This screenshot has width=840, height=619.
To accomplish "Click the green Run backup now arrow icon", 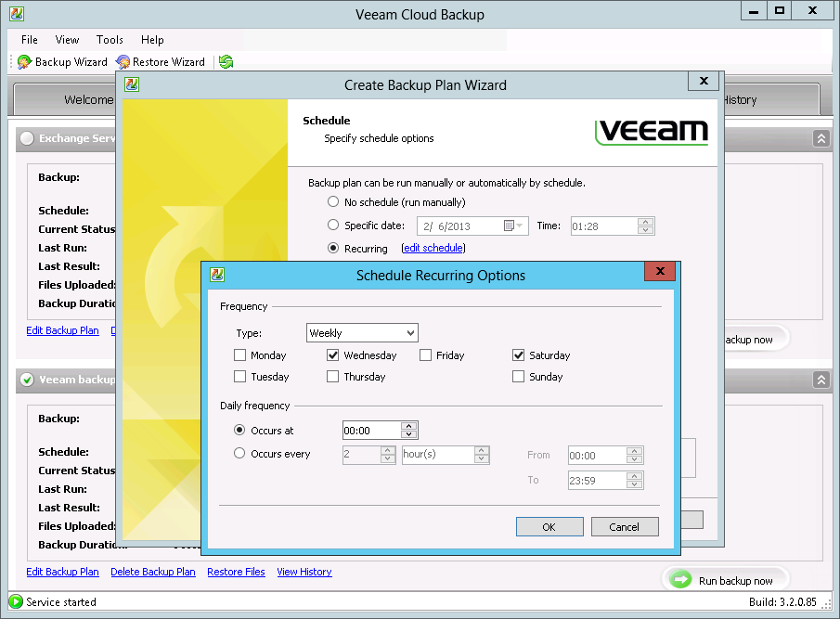I will pyautogui.click(x=680, y=579).
